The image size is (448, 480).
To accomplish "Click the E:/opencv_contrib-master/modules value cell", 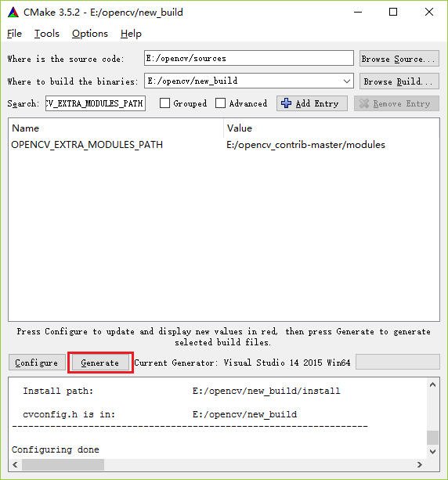I will tap(305, 145).
